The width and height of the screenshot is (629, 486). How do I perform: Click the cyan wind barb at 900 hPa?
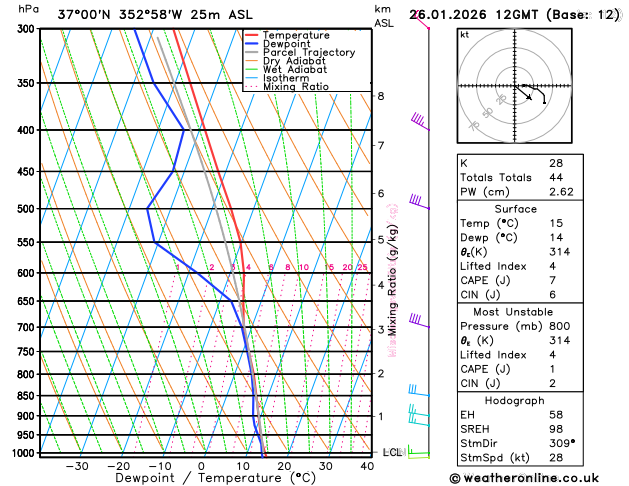[419, 411]
